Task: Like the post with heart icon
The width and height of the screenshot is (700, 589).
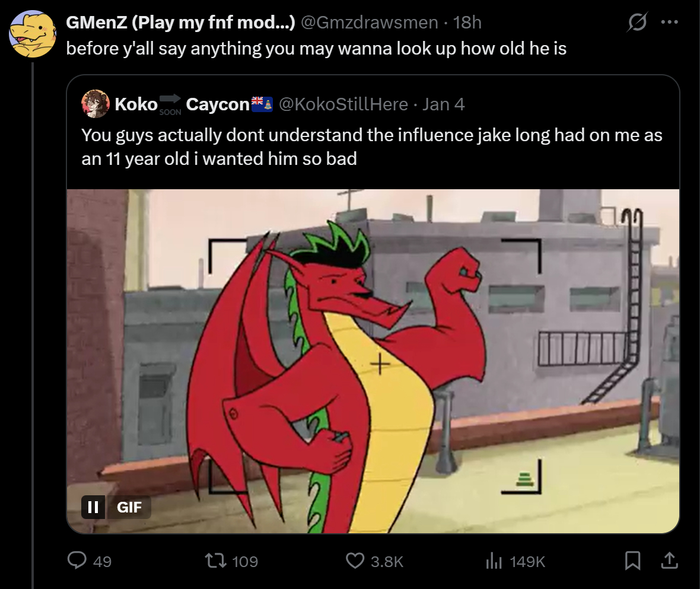Action: pyautogui.click(x=355, y=561)
